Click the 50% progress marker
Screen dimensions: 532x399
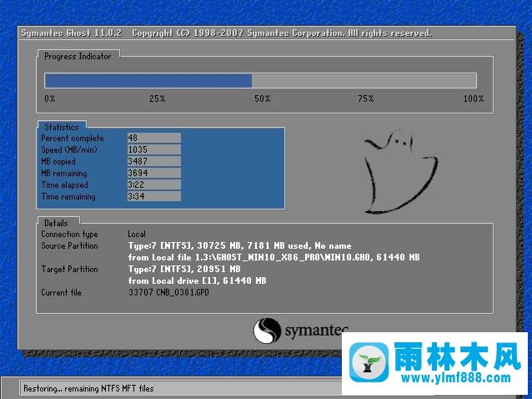(x=263, y=98)
